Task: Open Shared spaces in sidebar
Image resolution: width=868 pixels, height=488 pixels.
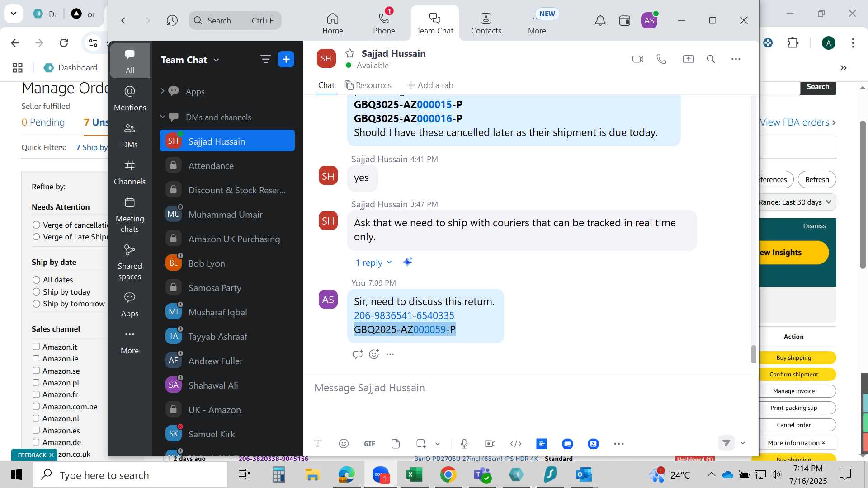Action: (130, 263)
